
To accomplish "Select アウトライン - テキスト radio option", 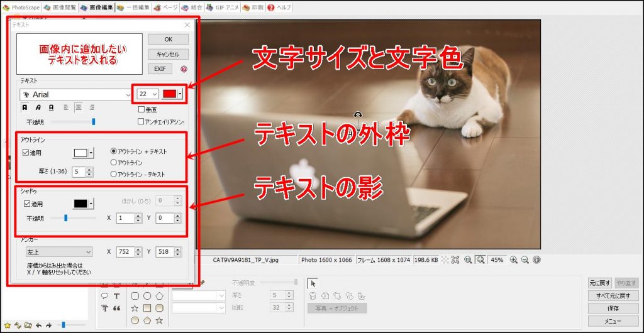I will [114, 174].
